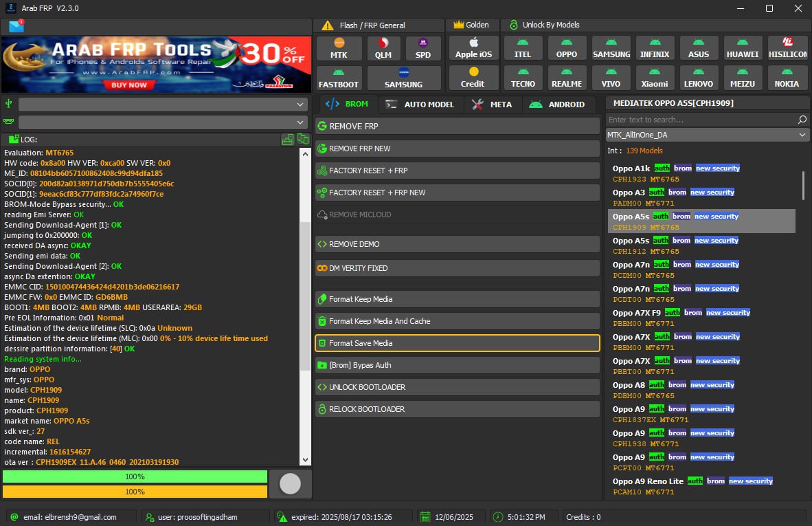The height and width of the screenshot is (526, 812).
Task: Click UNLOCK BOOTLOADER button
Action: pyautogui.click(x=458, y=387)
